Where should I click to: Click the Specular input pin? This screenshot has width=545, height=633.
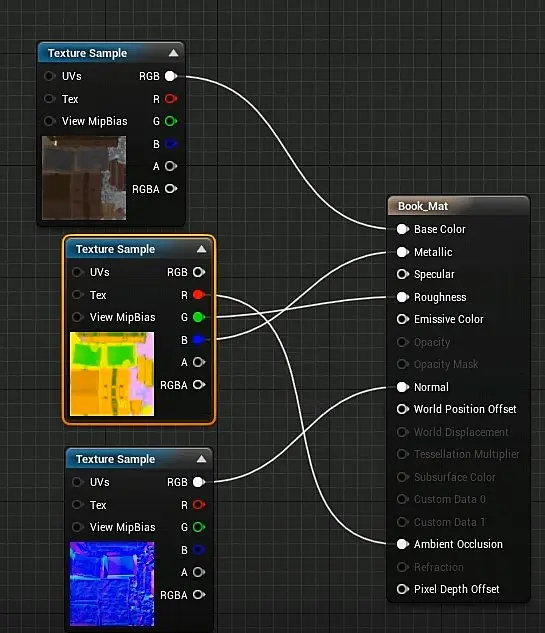[x=402, y=274]
